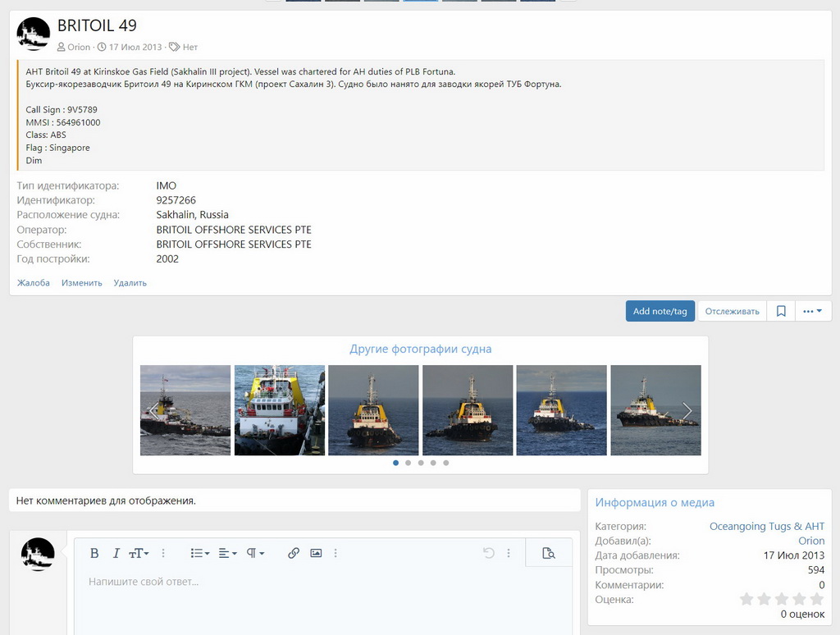Go to next photos with right carousel arrow
This screenshot has width=840, height=635.
pos(687,411)
